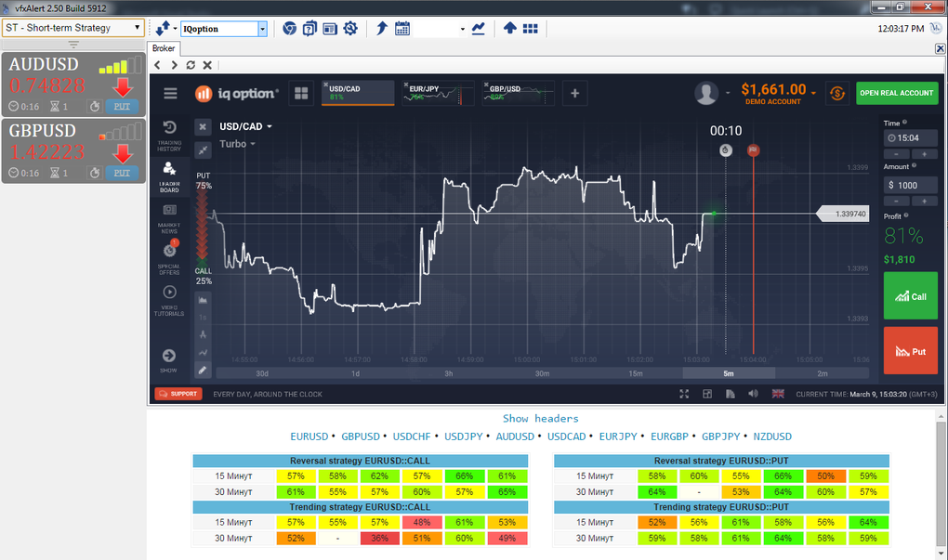Add a new asset tab with plus
This screenshot has height=560, width=948.
[575, 93]
